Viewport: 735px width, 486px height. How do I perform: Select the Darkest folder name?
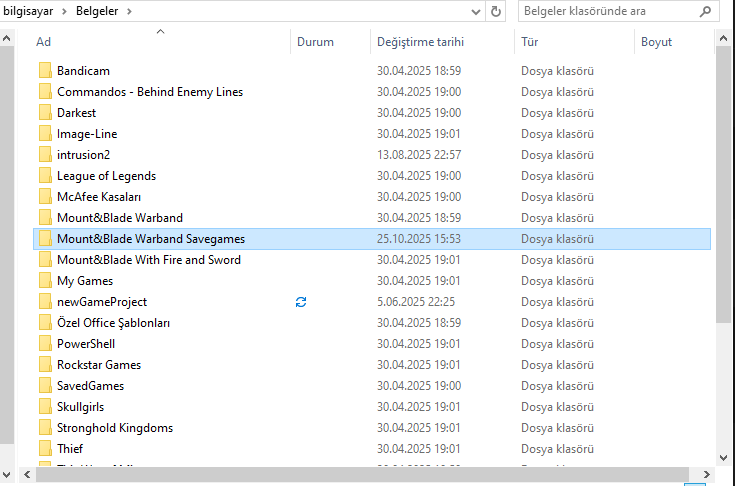click(x=76, y=113)
